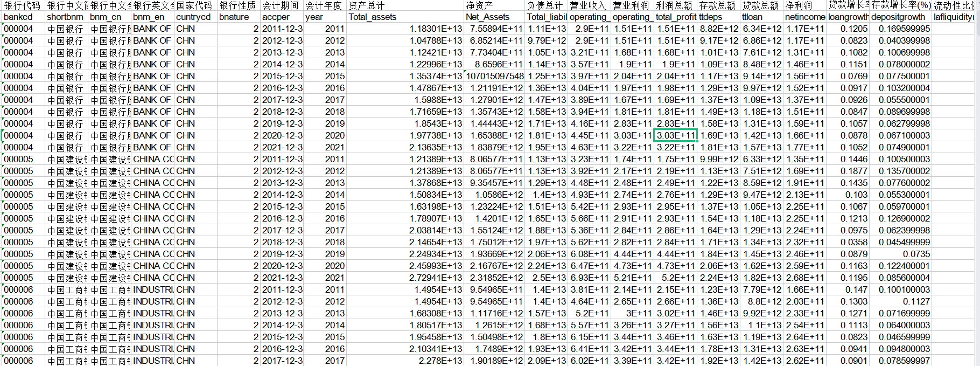Select the 会计期间 header cell
980x366 pixels.
pos(282,5)
